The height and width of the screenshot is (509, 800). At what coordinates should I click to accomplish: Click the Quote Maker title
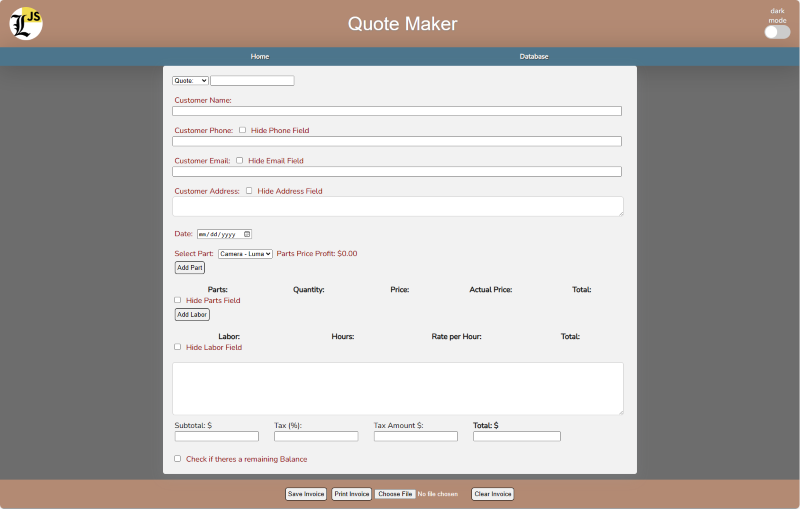click(403, 24)
